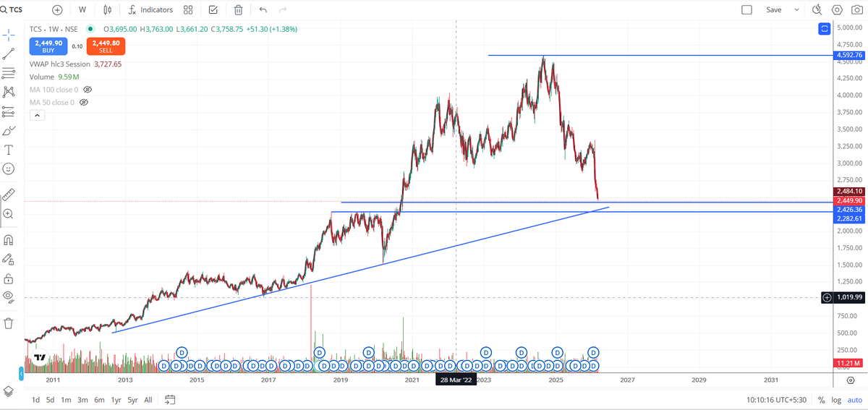This screenshot has width=868, height=410.
Task: Set the time range to 3m
Action: pyautogui.click(x=82, y=399)
